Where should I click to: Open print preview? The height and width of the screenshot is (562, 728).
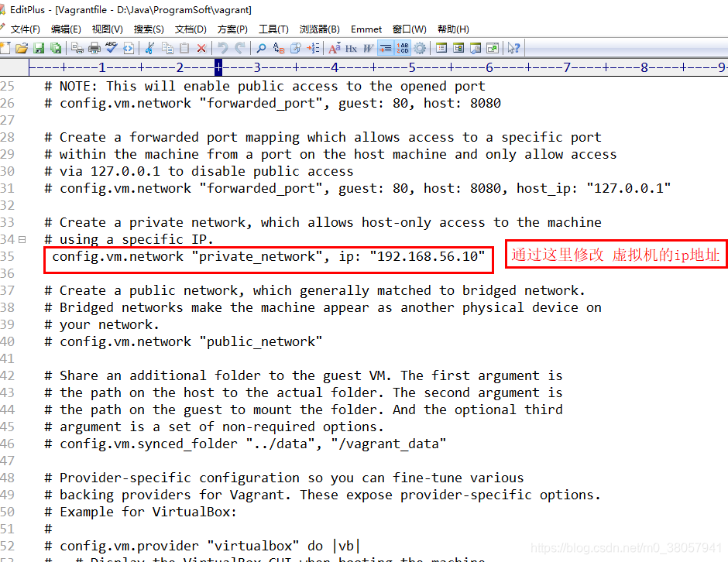tap(77, 48)
